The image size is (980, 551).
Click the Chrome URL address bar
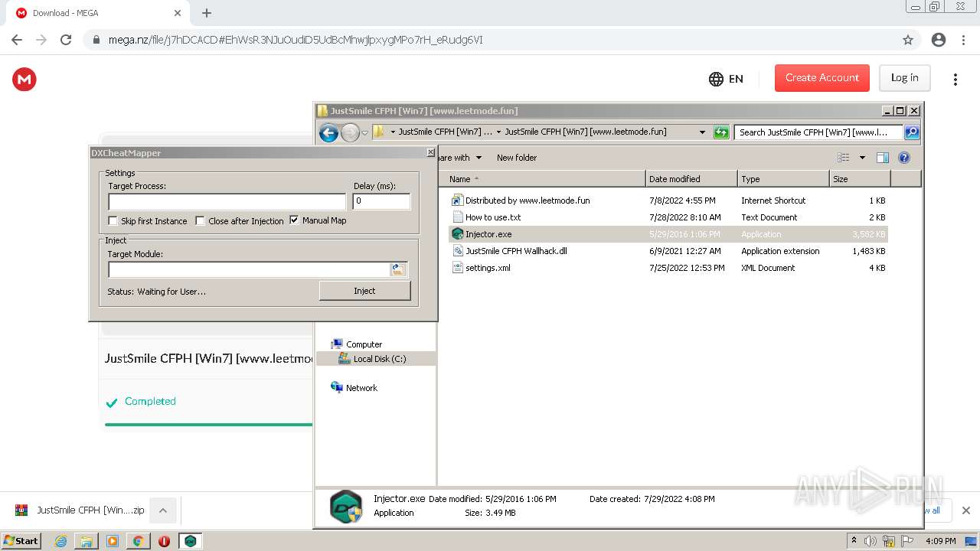pyautogui.click(x=490, y=40)
